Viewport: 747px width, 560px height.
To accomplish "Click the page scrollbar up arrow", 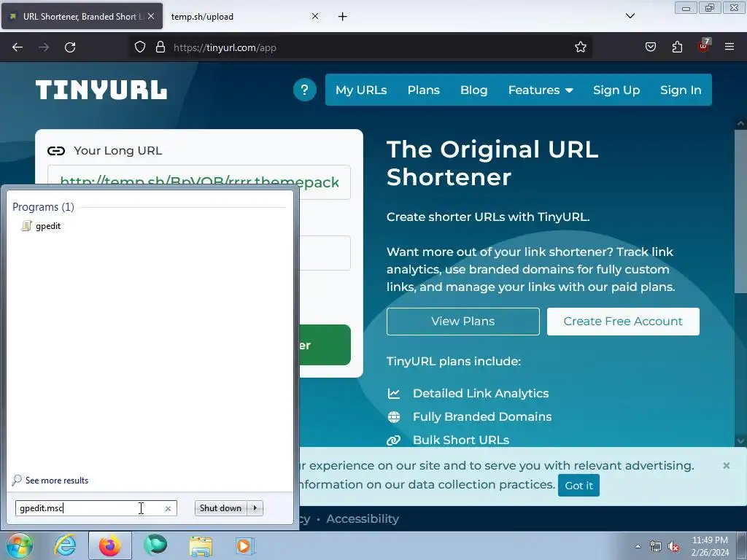I will pos(740,123).
